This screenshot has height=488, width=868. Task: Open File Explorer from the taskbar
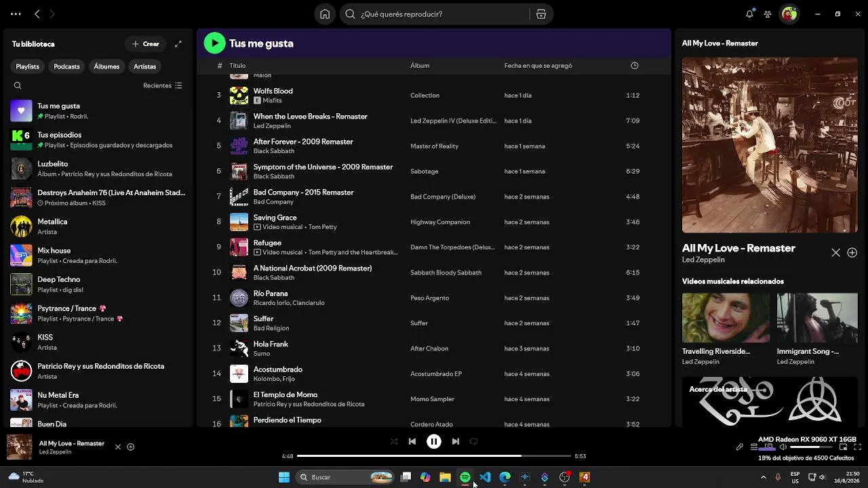pyautogui.click(x=445, y=477)
